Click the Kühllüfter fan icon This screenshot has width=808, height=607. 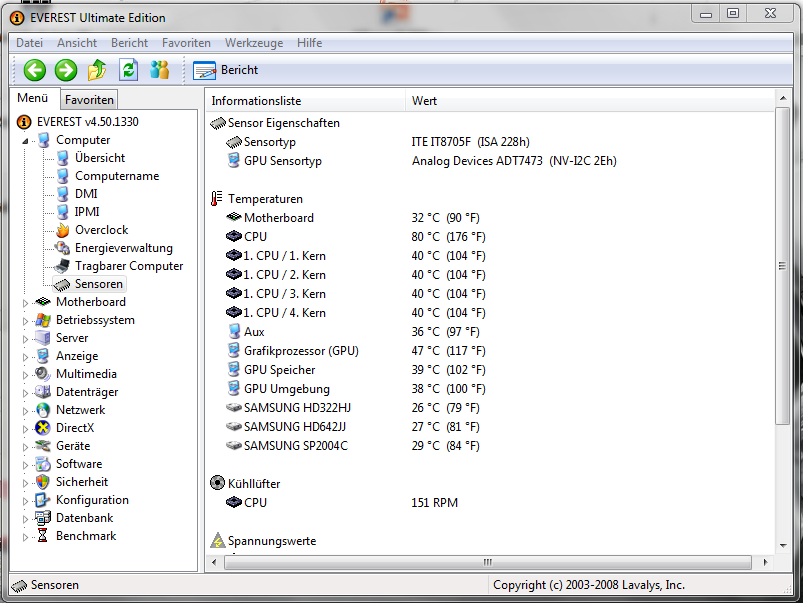click(x=217, y=483)
